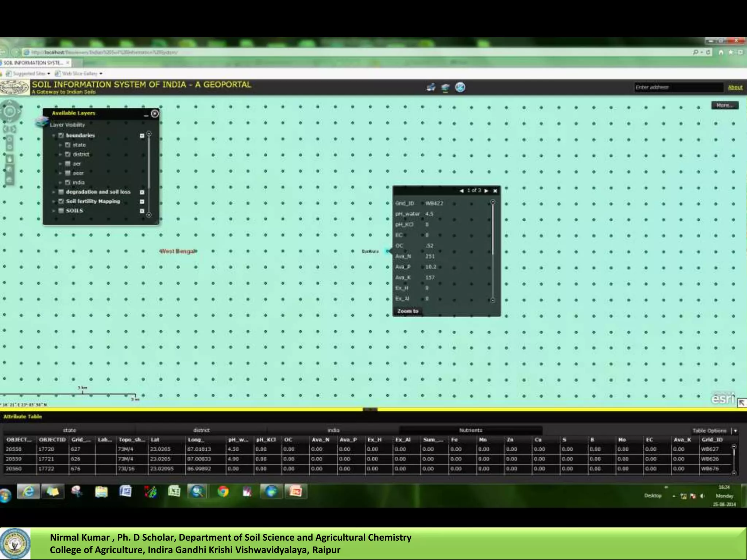The height and width of the screenshot is (560, 747).
Task: Switch to the district attribute tab
Action: click(201, 430)
